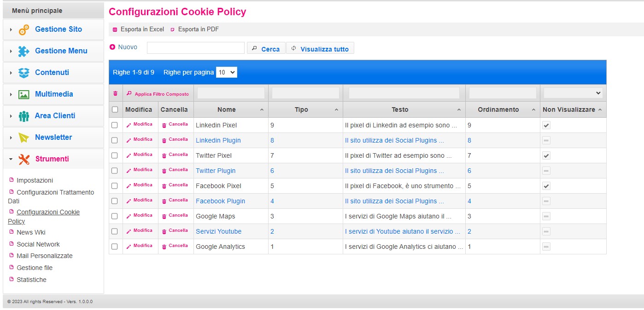Click the magnifier icon of Applica Filtro Composto
Image resolution: width=644 pixels, height=310 pixels.
[x=129, y=93]
